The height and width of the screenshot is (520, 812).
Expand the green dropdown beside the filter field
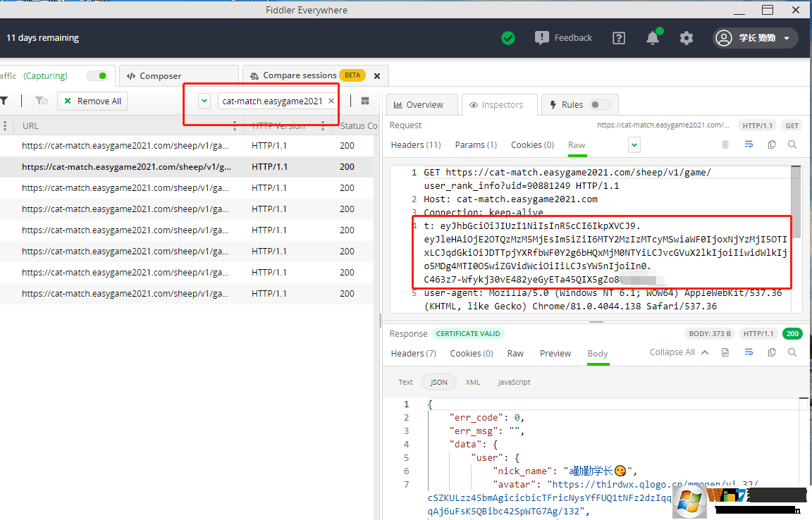pos(204,101)
